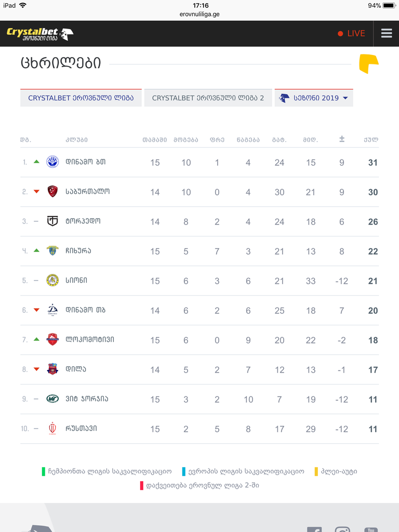Click the დილა club badge
Screen dimensions: 399x532
pos(52,369)
